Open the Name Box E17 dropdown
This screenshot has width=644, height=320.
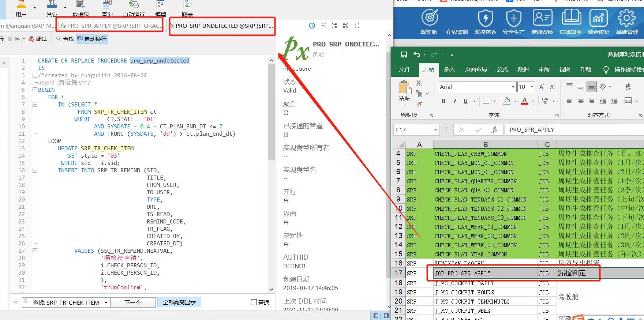coord(435,130)
